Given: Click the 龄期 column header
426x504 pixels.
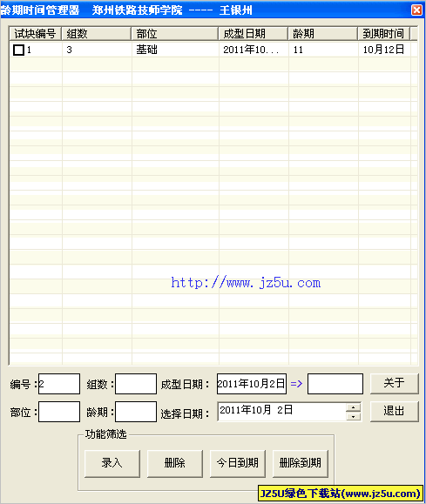Looking at the screenshot, I should pos(322,33).
